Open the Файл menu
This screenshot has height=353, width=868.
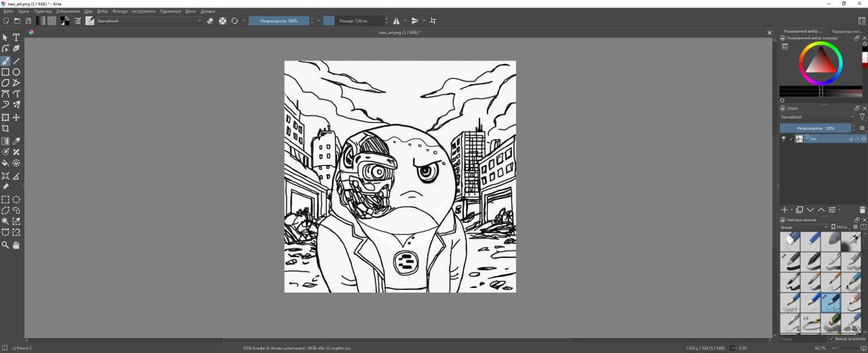click(x=8, y=12)
